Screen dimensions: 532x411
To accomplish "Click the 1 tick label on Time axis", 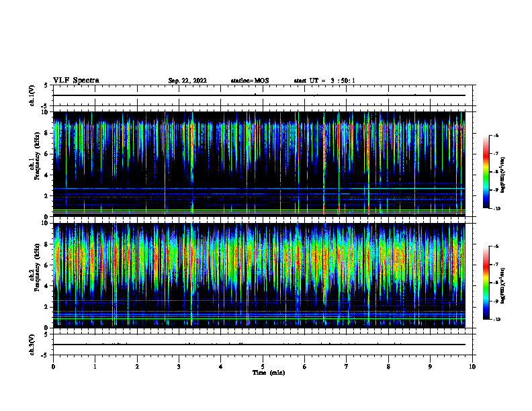I will click(x=95, y=367).
